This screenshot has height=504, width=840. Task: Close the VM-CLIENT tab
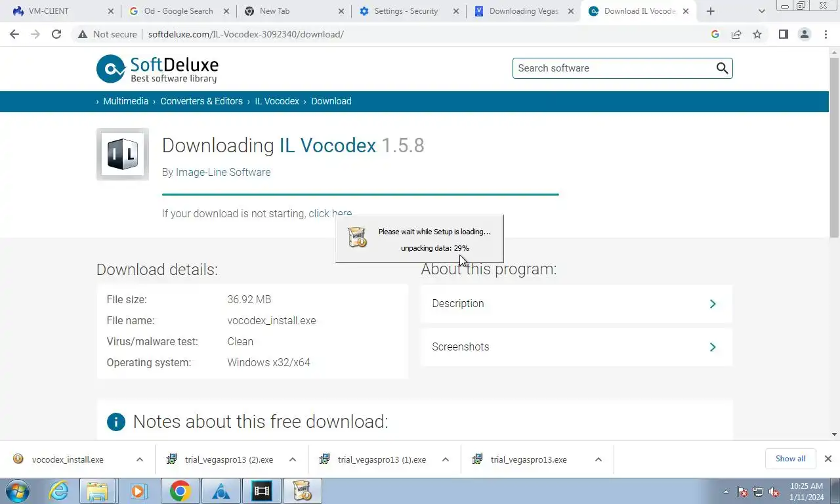(x=110, y=11)
